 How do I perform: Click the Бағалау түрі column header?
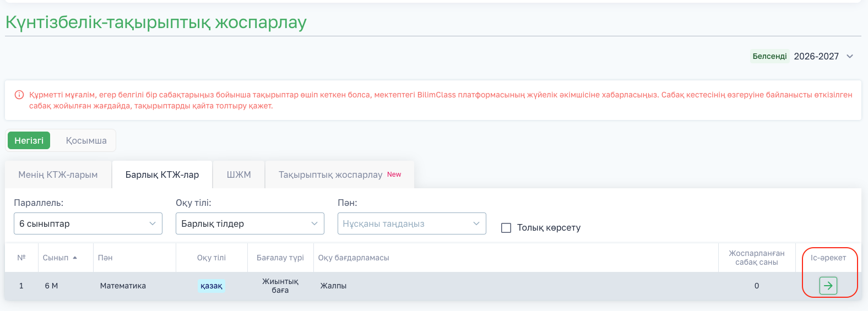(280, 258)
